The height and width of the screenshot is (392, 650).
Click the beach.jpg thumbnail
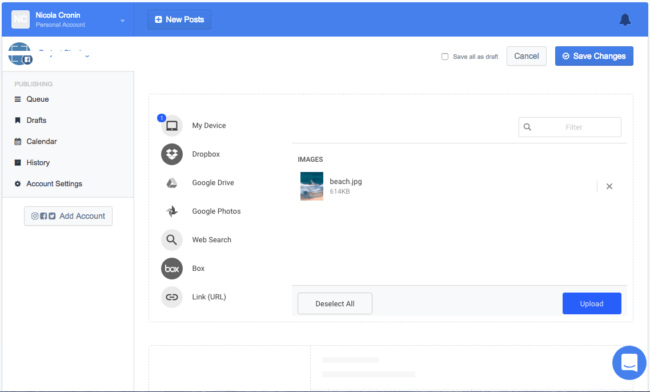click(x=312, y=186)
